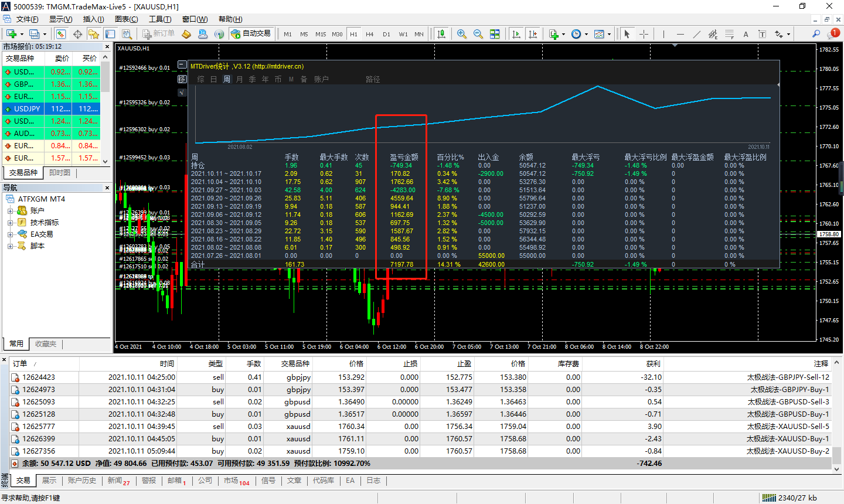Switch to the 账户历史 tab
The height and width of the screenshot is (504, 844).
pos(81,481)
